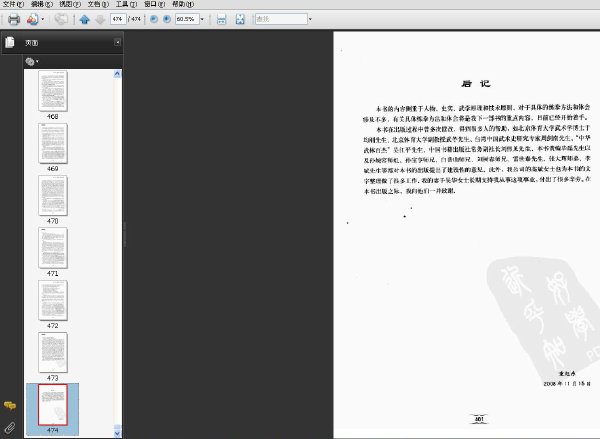600x439 pixels.
Task: Open the 文档 (Document) menu
Action: 98,4
